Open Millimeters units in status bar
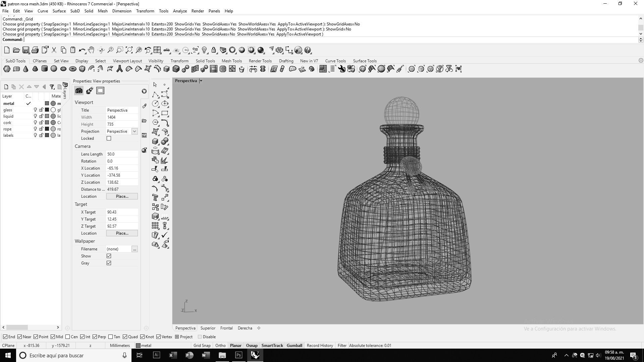 pos(120,346)
